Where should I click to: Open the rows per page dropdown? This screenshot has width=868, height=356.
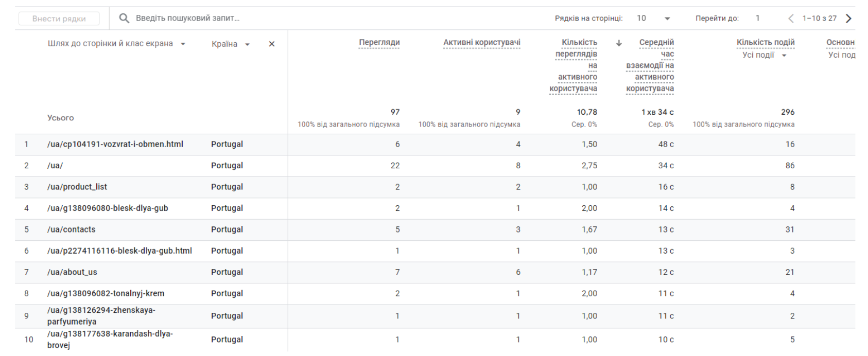[654, 19]
